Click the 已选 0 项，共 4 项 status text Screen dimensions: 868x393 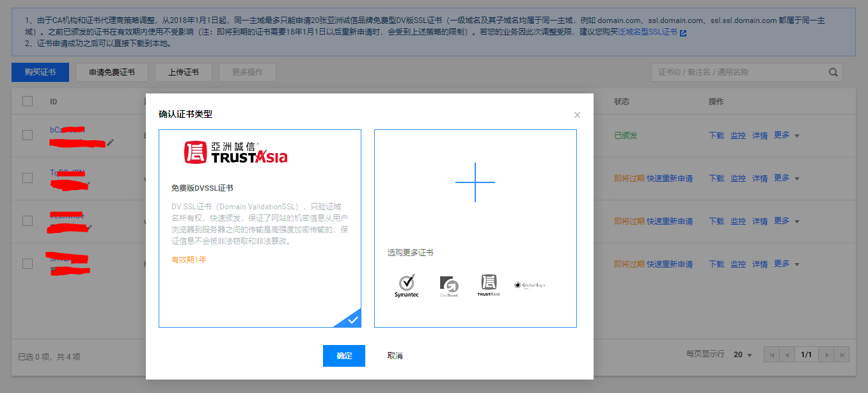pyautogui.click(x=49, y=357)
